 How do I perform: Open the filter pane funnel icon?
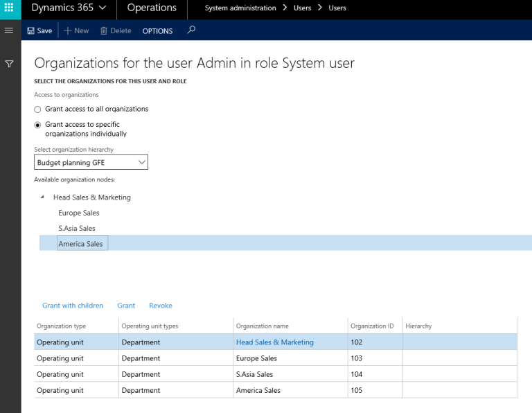(10, 64)
